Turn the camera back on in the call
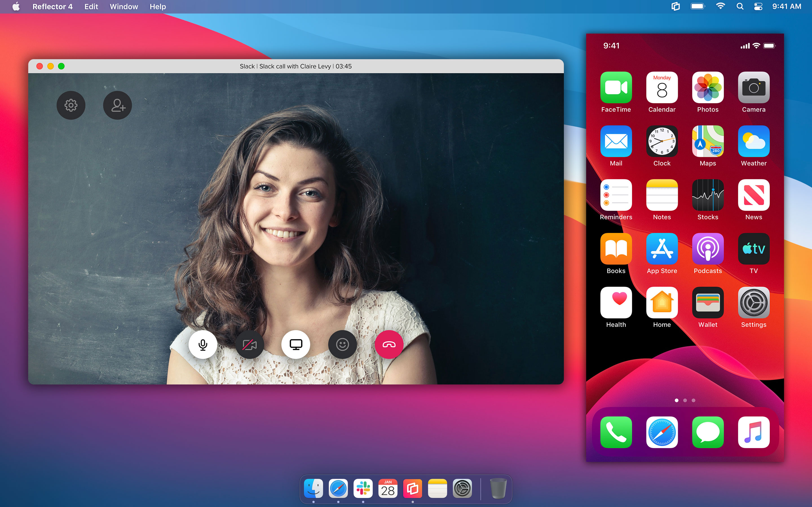This screenshot has width=812, height=507. point(249,344)
